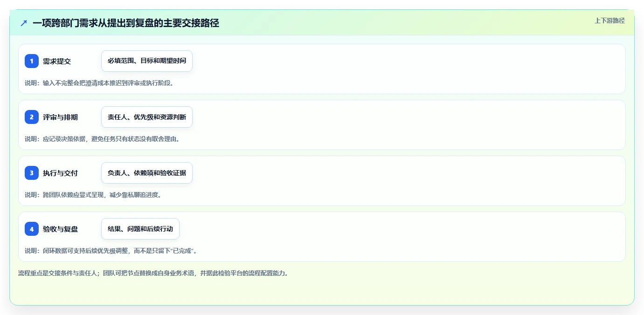Click the note starting 说明：跨团队依赖

(93, 195)
